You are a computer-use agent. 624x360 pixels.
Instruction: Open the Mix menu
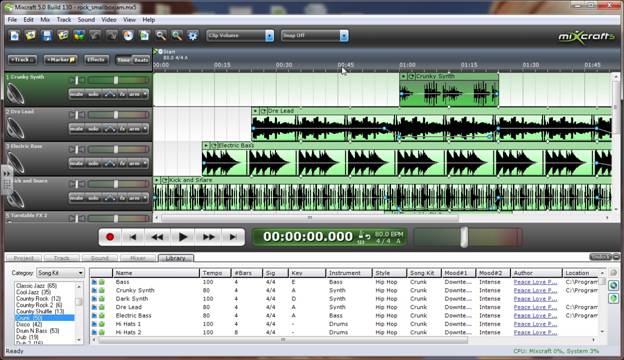[x=45, y=19]
